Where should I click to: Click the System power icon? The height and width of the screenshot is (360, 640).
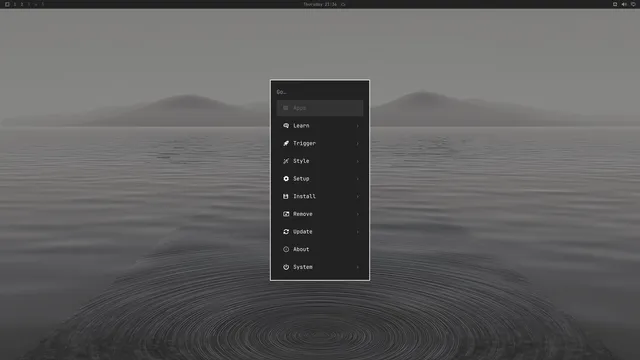286,267
